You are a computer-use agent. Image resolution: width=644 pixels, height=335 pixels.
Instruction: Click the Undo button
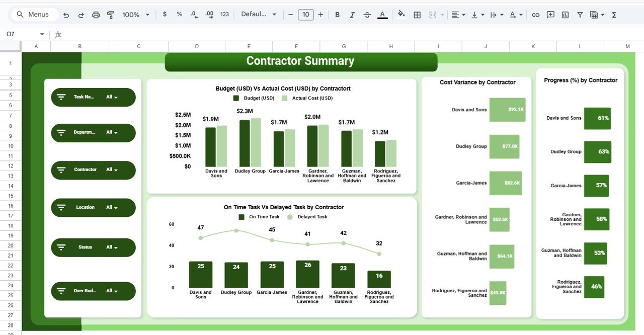(66, 15)
